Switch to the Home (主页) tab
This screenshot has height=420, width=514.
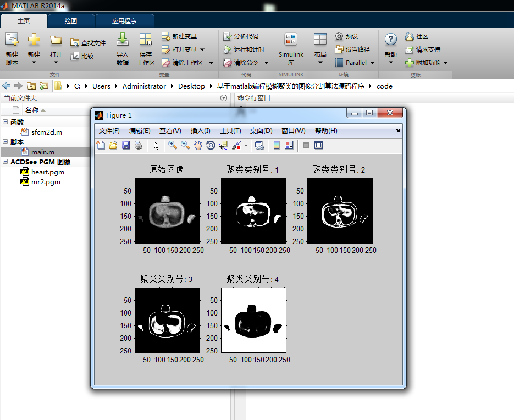click(x=24, y=21)
